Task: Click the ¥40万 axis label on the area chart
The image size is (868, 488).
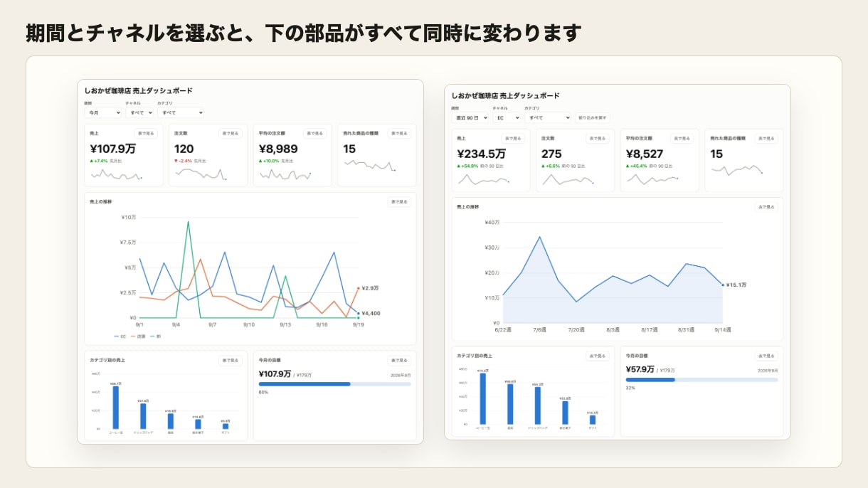Action: (492, 222)
